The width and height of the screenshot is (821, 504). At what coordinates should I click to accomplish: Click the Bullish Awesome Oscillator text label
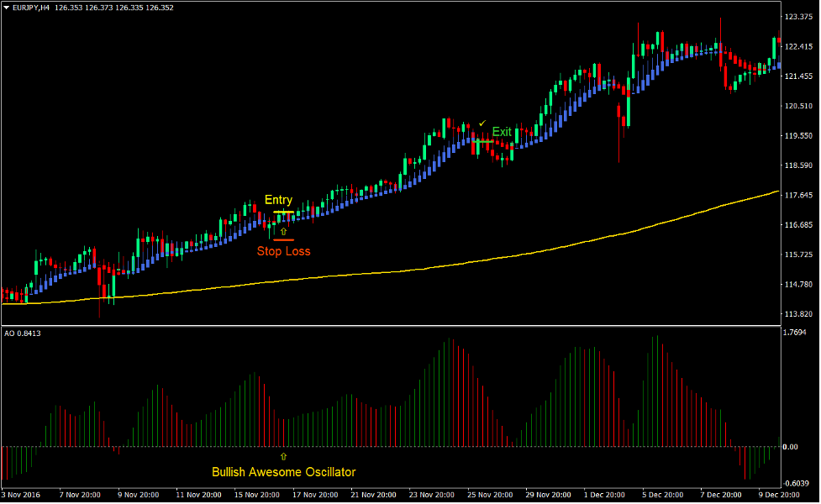pos(283,472)
